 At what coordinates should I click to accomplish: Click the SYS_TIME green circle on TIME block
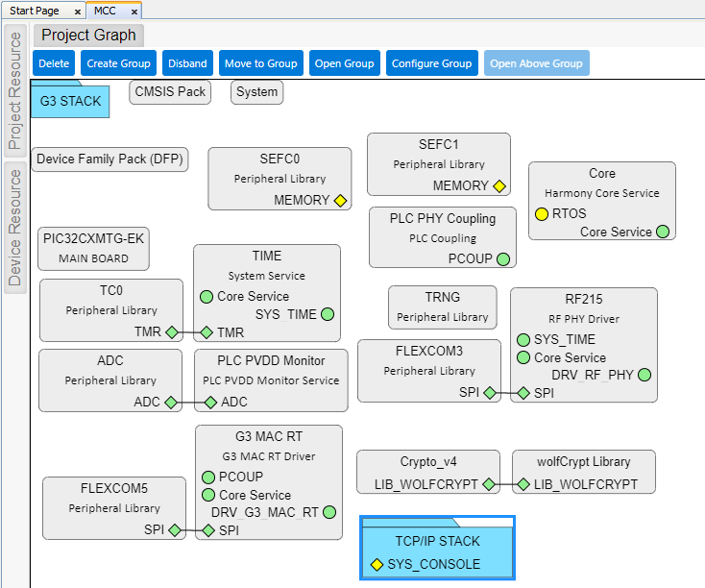click(x=328, y=314)
